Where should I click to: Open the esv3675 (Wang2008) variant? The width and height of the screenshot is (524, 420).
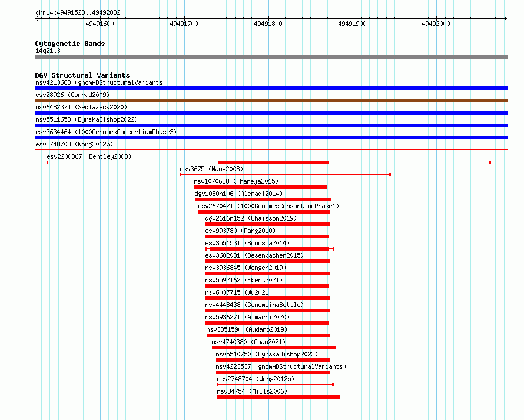click(x=211, y=169)
